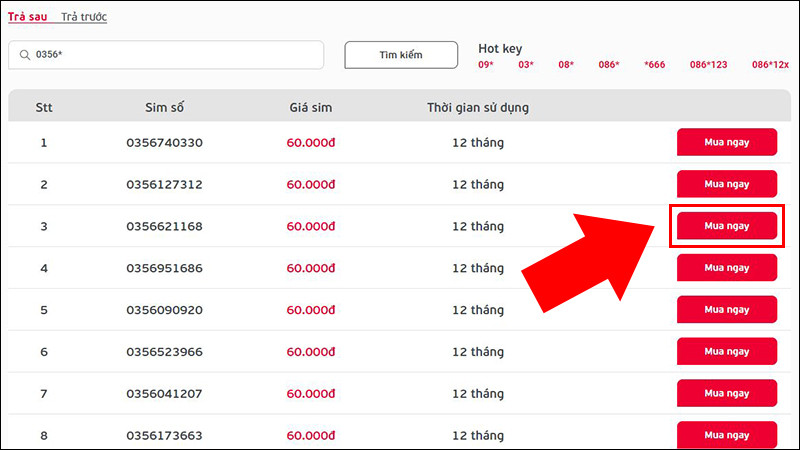800x450 pixels.
Task: Switch to the Trả trước tab
Action: pyautogui.click(x=84, y=17)
